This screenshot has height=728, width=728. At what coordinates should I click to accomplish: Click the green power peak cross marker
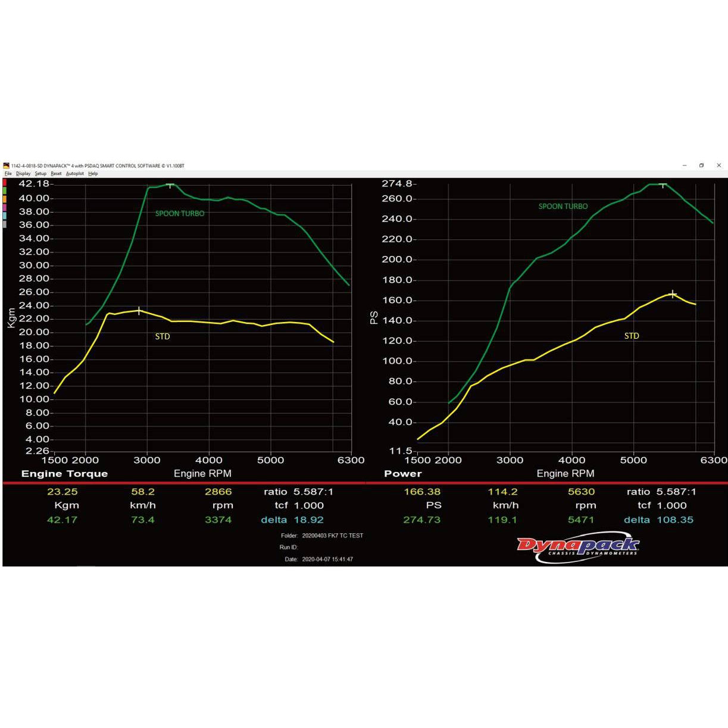click(x=663, y=185)
